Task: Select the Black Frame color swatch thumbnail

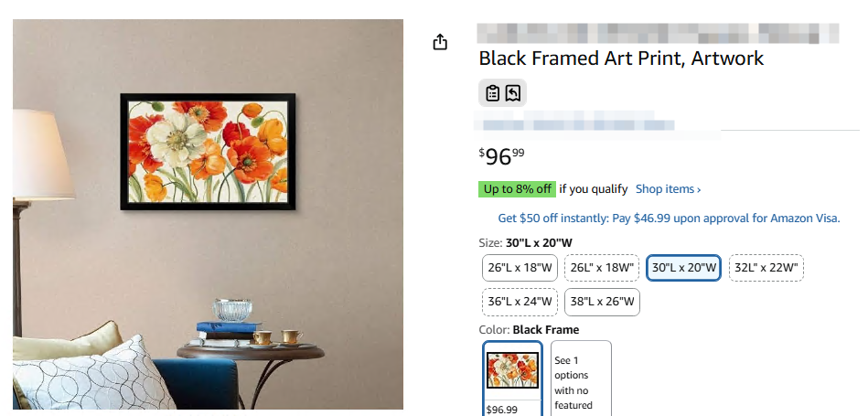Action: (512, 370)
